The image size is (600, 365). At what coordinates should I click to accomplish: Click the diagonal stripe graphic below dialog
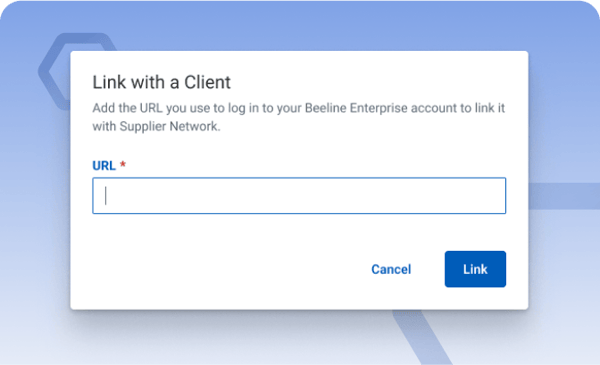click(x=422, y=337)
